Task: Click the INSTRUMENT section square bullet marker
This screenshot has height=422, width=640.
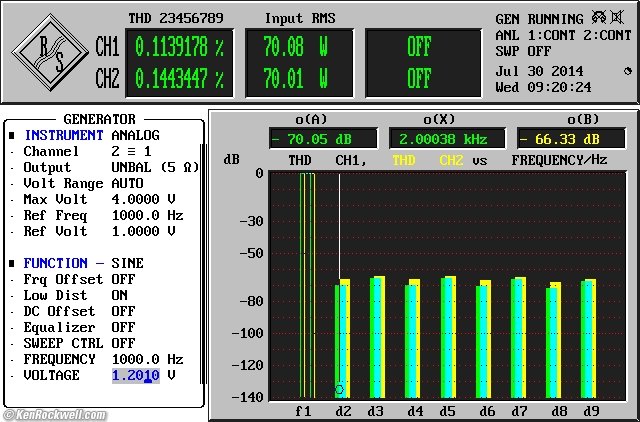Action: coord(12,135)
